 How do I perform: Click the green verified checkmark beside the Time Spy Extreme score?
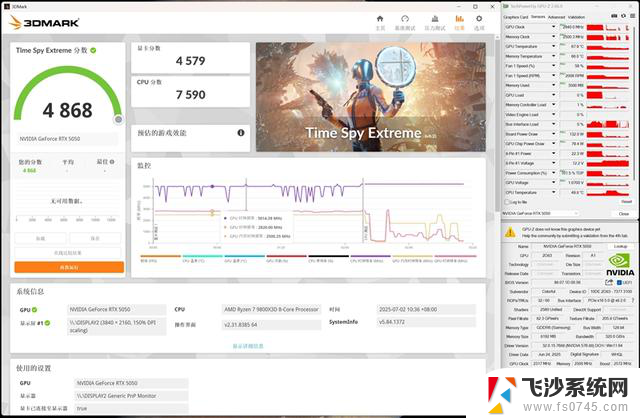point(93,50)
